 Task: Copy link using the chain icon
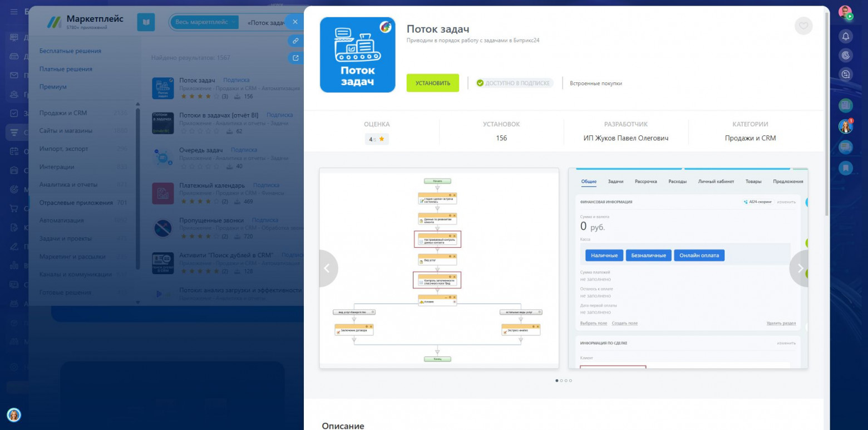(296, 41)
